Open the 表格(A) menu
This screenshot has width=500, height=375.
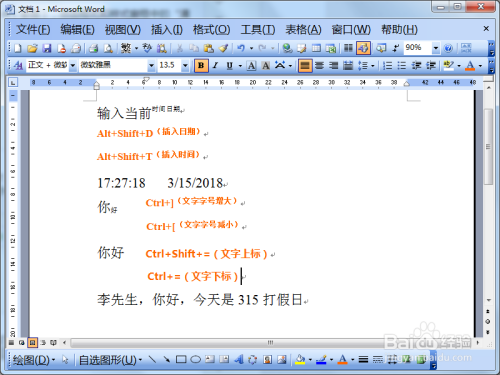(x=303, y=30)
